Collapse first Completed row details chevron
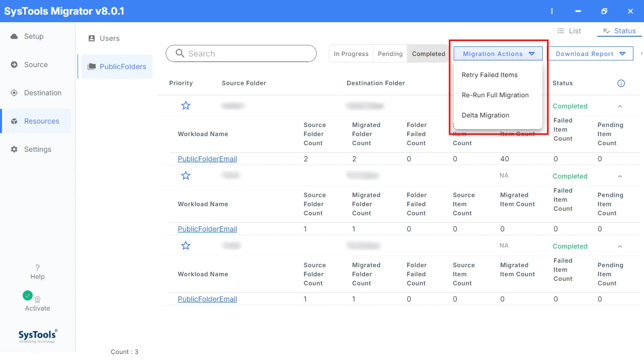Image resolution: width=644 pixels, height=363 pixels. [620, 106]
